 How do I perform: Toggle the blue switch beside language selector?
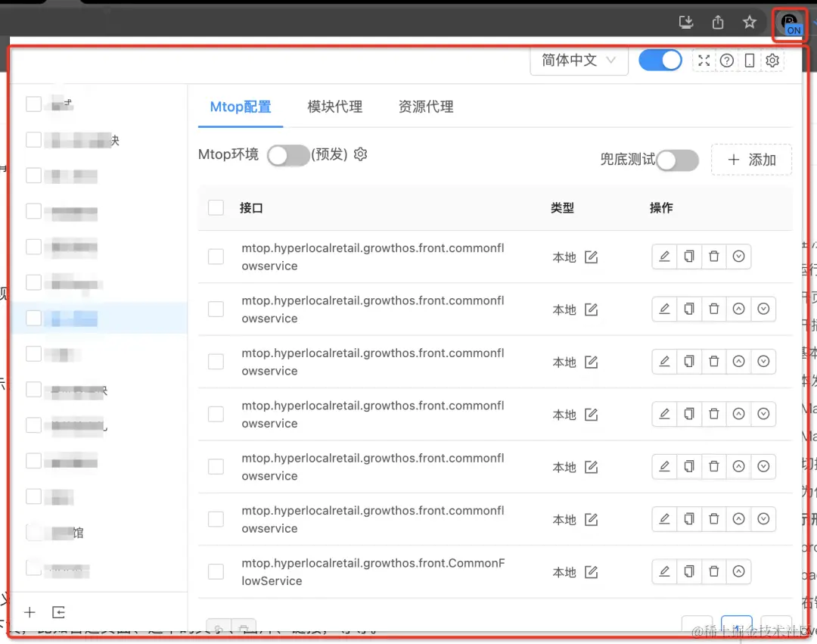660,60
